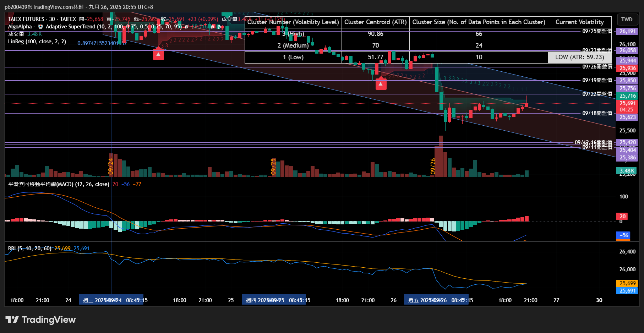Click the 09/19開盤價 line label

[597, 80]
